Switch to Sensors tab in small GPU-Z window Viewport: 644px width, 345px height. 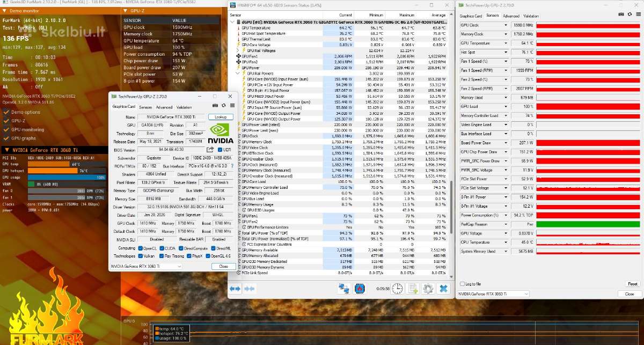pyautogui.click(x=145, y=107)
